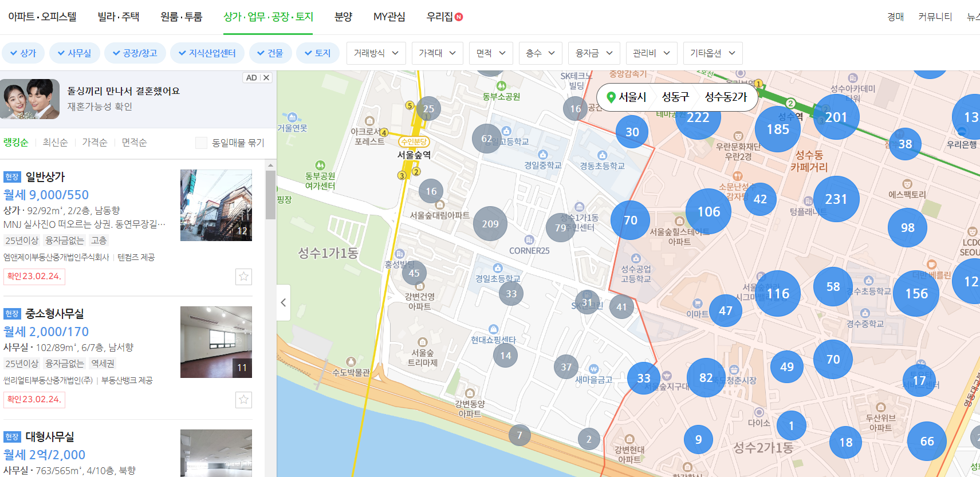
Task: Select 성동구 in the location breadcrumb
Action: 675,97
